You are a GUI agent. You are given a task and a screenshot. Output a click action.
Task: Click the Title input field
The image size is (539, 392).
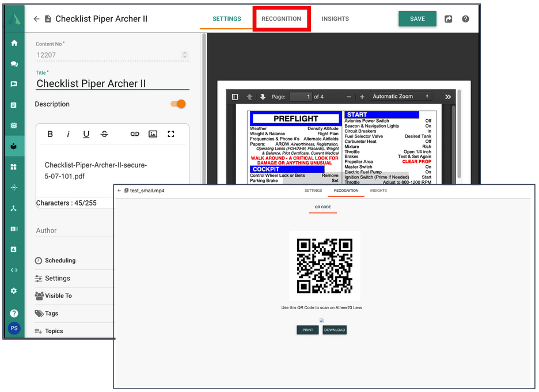pos(112,83)
